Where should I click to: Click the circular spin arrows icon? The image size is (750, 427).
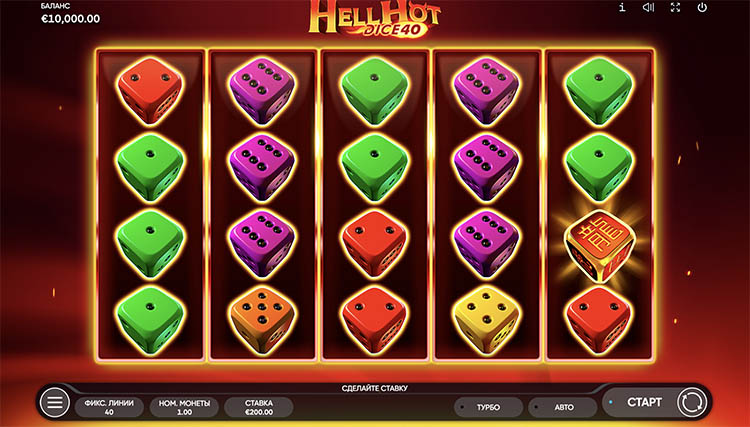point(692,402)
